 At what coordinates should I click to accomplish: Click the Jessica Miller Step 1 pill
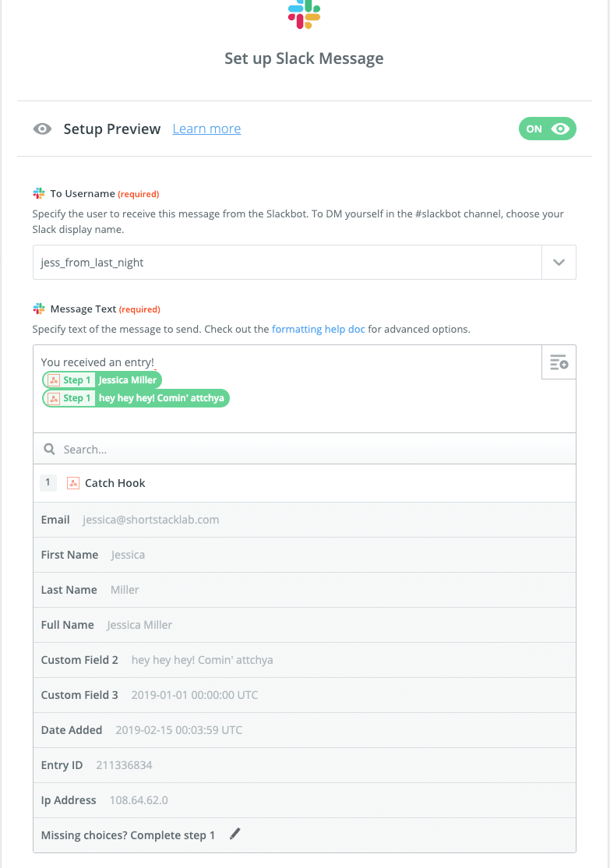point(102,380)
